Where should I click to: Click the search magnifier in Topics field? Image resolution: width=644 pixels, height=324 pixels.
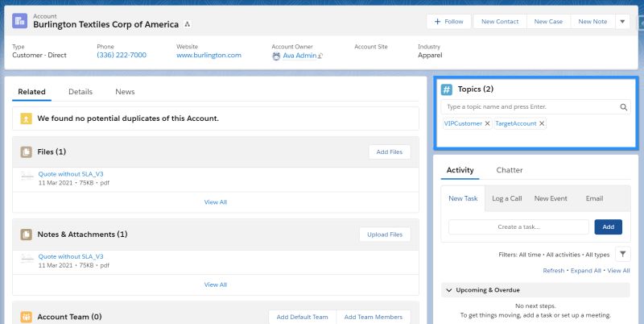[623, 107]
